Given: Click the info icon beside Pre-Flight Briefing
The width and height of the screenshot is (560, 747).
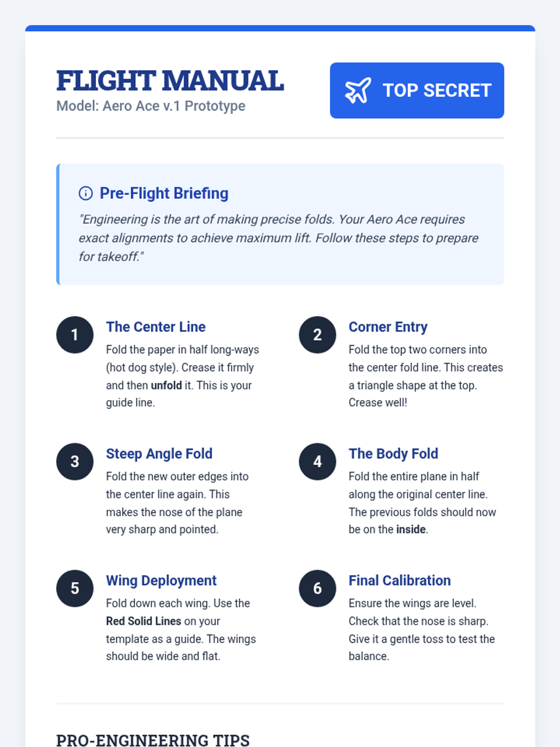Looking at the screenshot, I should 86,193.
